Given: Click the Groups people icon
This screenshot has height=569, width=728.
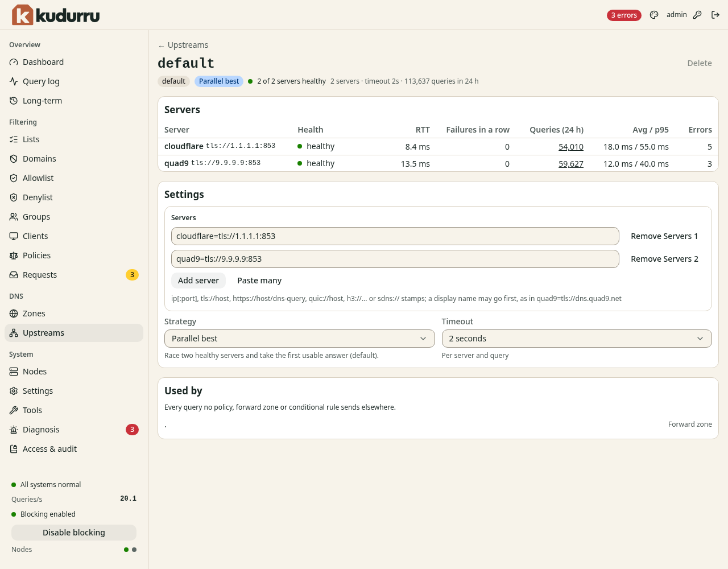Looking at the screenshot, I should (x=14, y=217).
